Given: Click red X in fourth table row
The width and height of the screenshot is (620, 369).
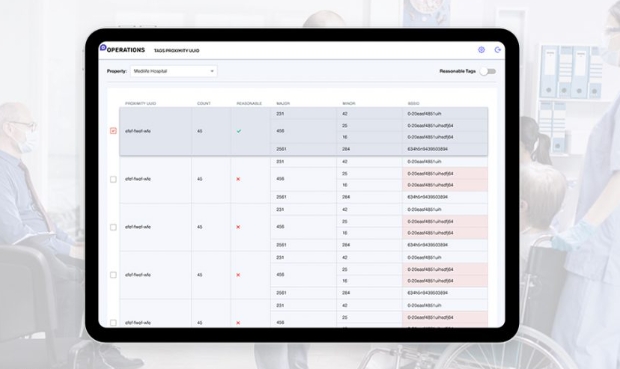Looking at the screenshot, I should (x=238, y=275).
